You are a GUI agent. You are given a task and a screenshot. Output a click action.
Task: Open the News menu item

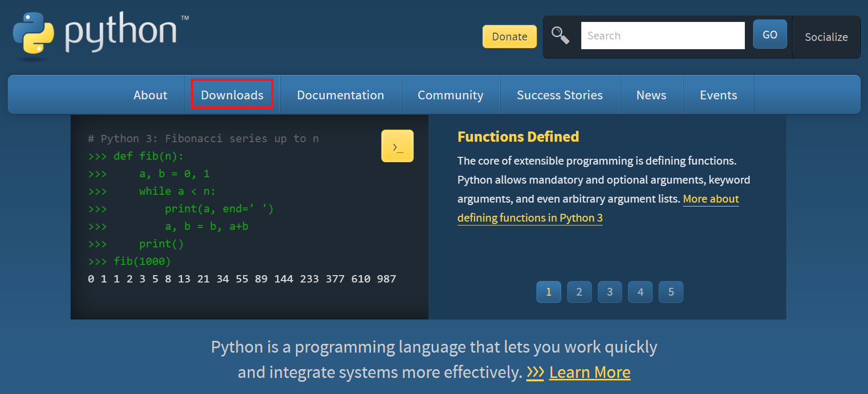651,94
